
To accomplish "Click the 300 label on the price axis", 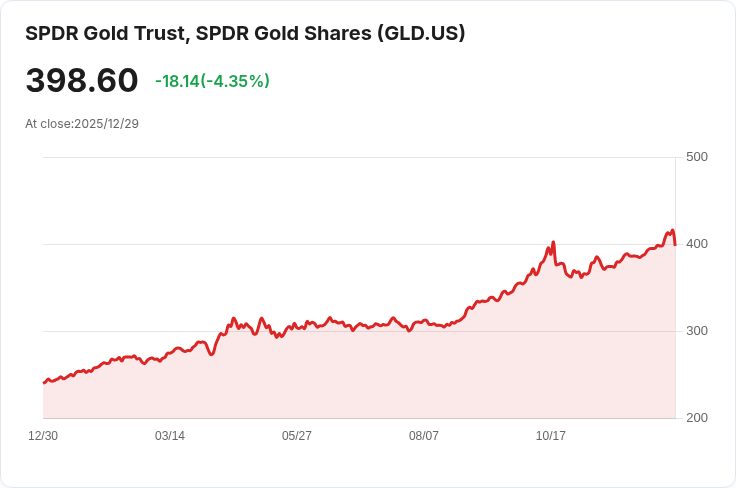I will [x=697, y=331].
